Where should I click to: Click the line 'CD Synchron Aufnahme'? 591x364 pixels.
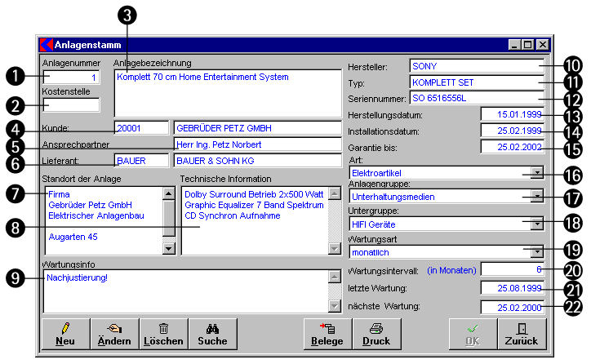pyautogui.click(x=232, y=215)
